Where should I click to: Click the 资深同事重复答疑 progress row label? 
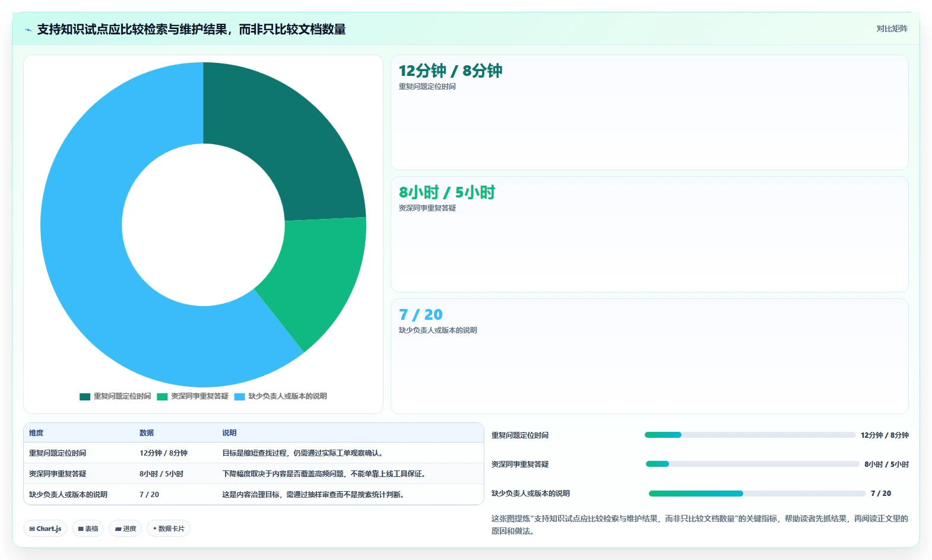click(520, 464)
